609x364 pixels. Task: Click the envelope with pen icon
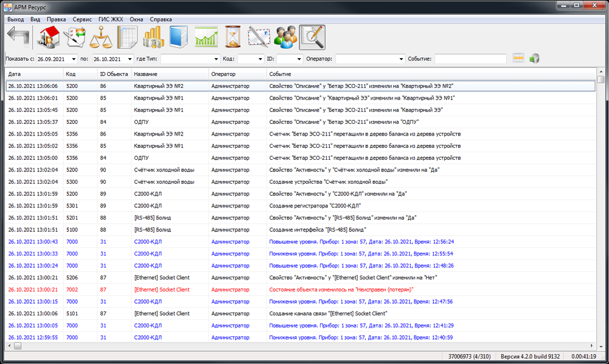pyautogui.click(x=259, y=38)
